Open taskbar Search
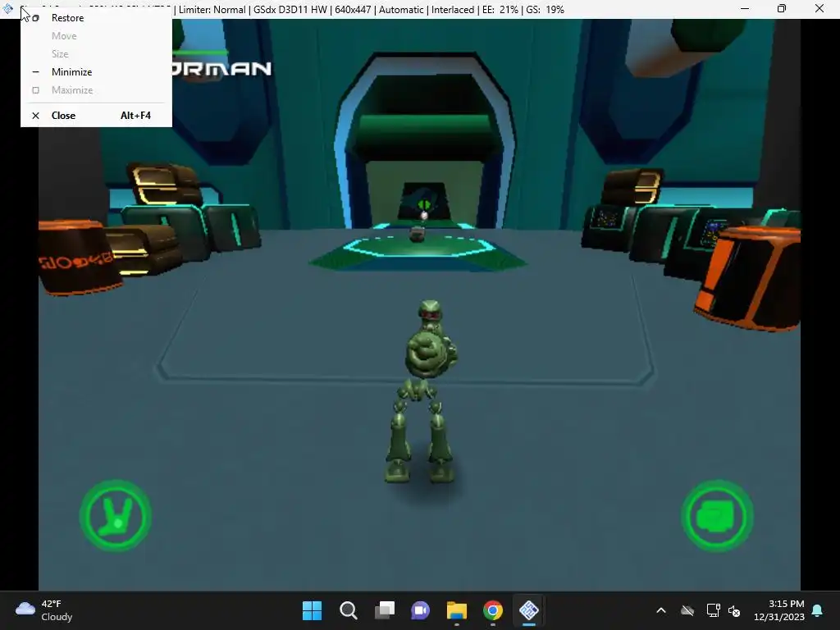 coord(348,610)
